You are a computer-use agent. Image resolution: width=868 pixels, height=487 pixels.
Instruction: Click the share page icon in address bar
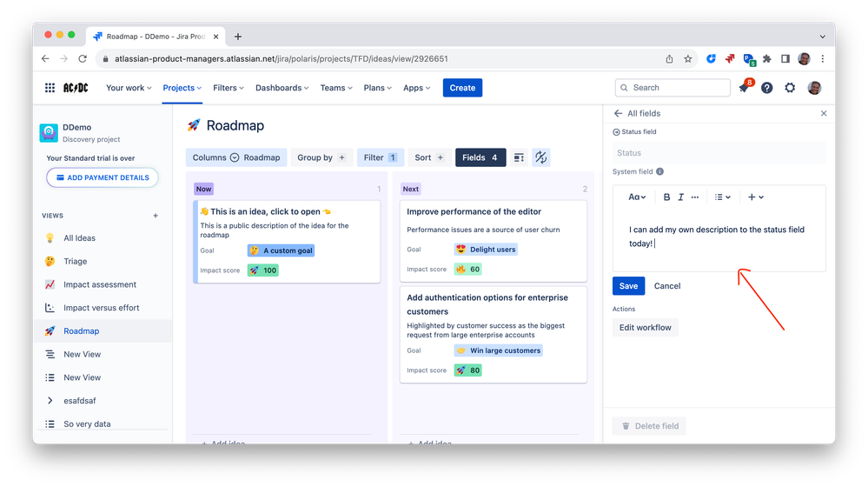tap(669, 59)
